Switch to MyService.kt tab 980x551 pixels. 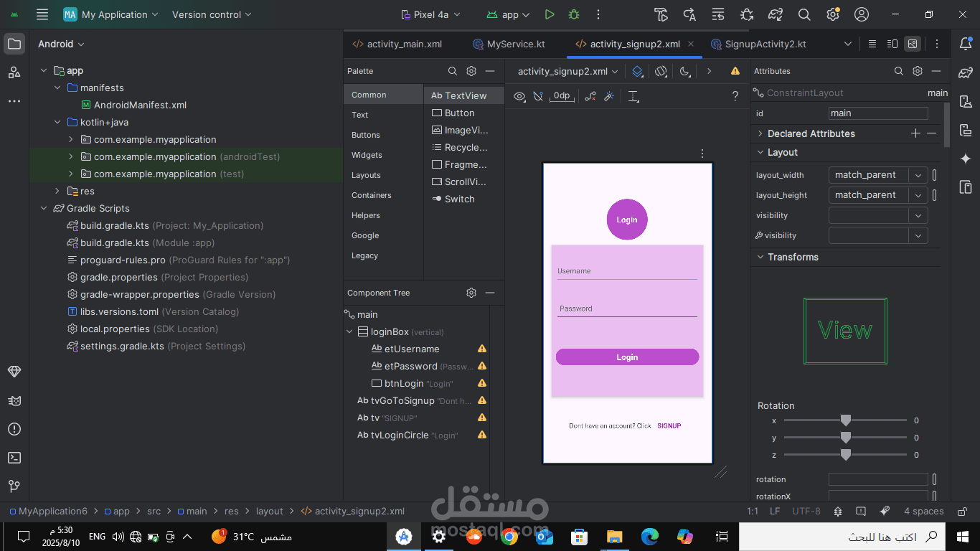tap(509, 44)
